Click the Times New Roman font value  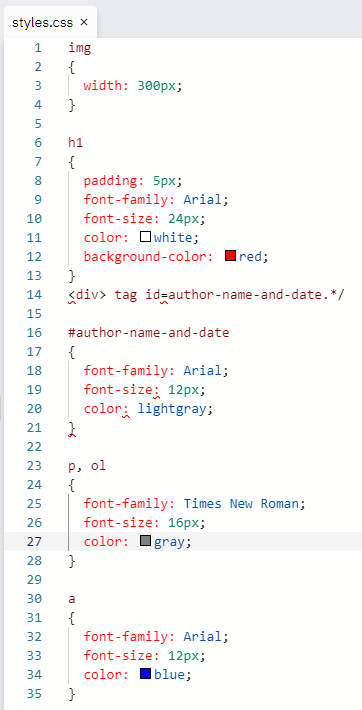pos(241,504)
